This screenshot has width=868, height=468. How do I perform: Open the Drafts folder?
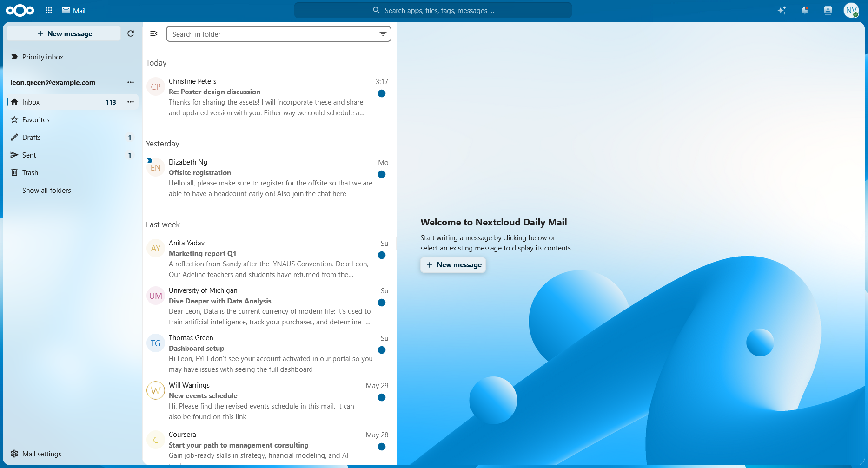[x=72, y=137]
